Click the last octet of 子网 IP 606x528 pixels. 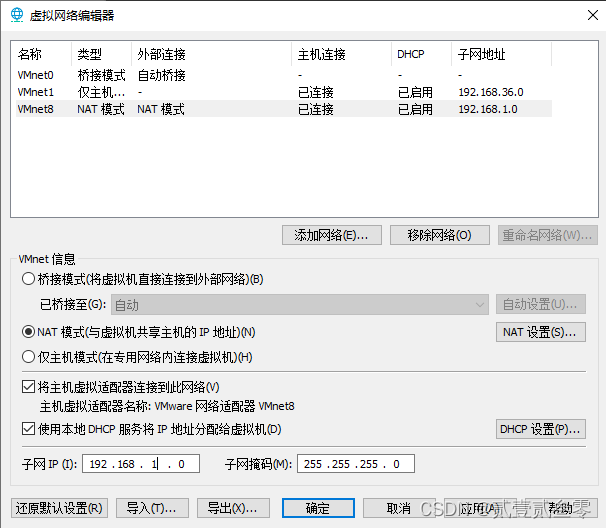[181, 464]
